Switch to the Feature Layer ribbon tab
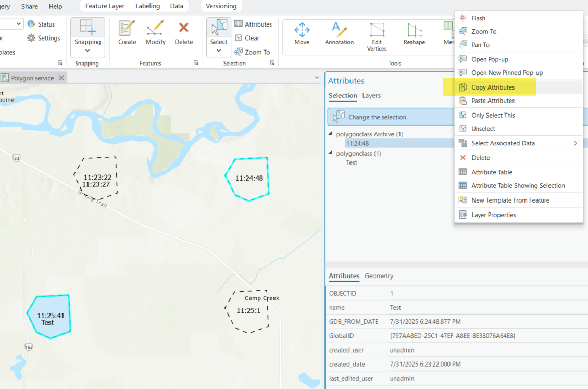The height and width of the screenshot is (389, 588). click(105, 6)
